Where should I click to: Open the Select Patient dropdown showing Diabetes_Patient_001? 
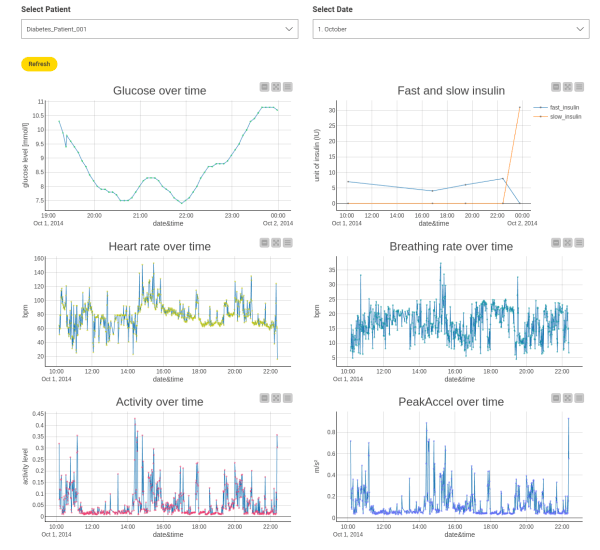pos(160,29)
